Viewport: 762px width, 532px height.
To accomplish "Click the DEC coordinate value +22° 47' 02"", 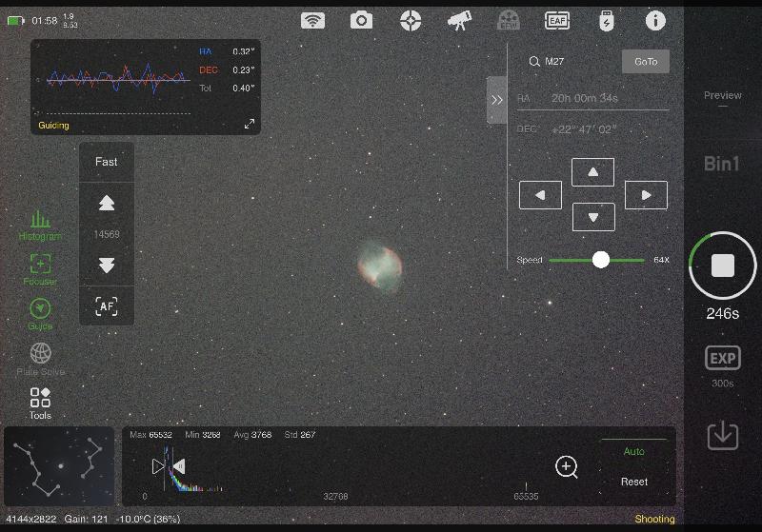I will click(585, 129).
